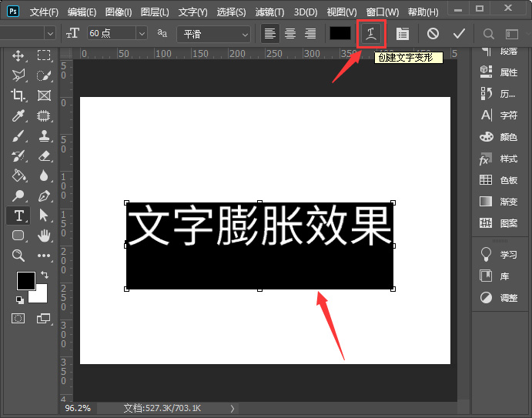This screenshot has width=532, height=418.
Task: Select the Clone Stamp tool
Action: point(44,136)
